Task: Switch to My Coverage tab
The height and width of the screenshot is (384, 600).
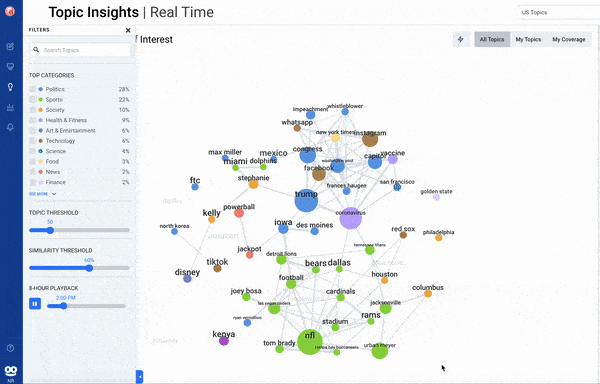Action: click(569, 39)
